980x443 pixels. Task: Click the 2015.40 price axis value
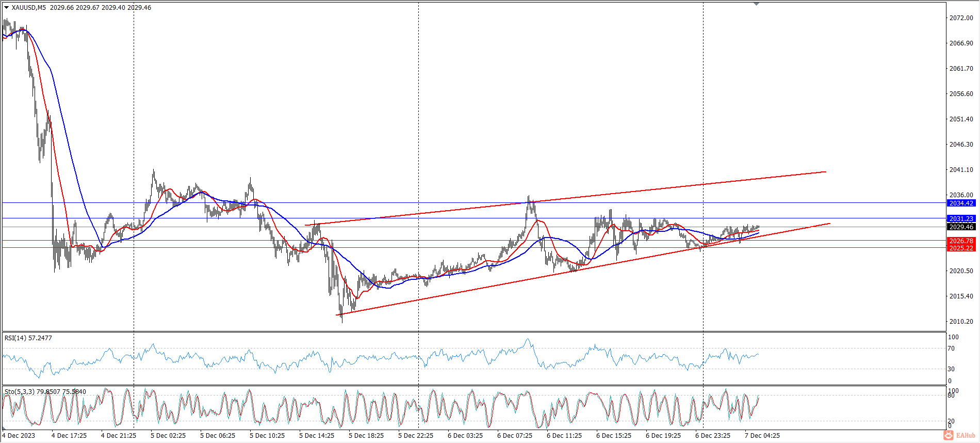pos(961,296)
